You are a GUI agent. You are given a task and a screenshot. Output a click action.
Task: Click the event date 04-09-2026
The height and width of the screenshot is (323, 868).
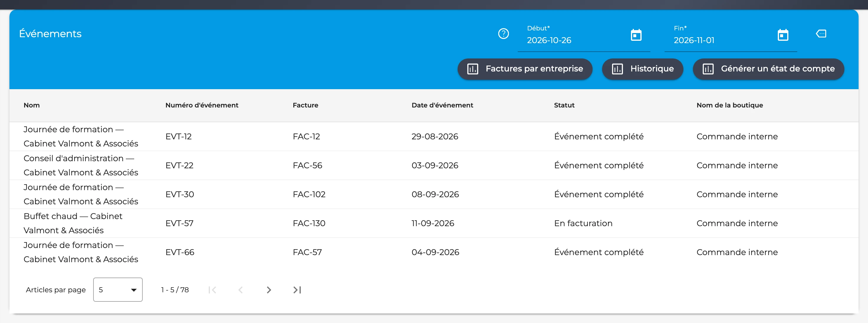coord(435,252)
